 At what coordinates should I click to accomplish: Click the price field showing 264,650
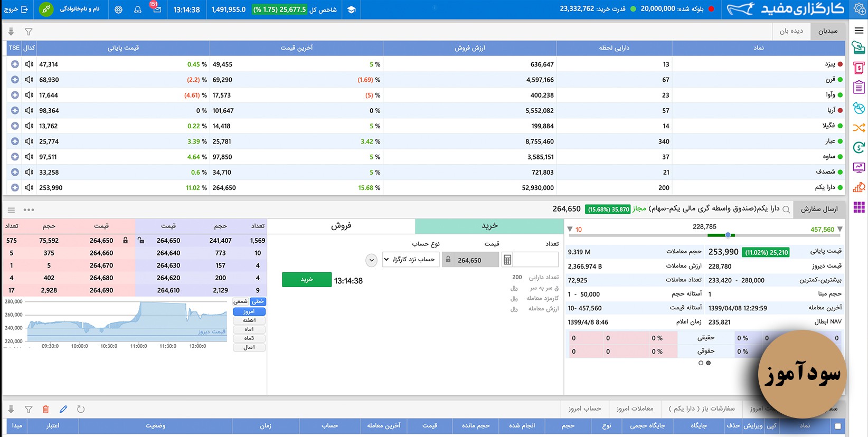(x=470, y=260)
